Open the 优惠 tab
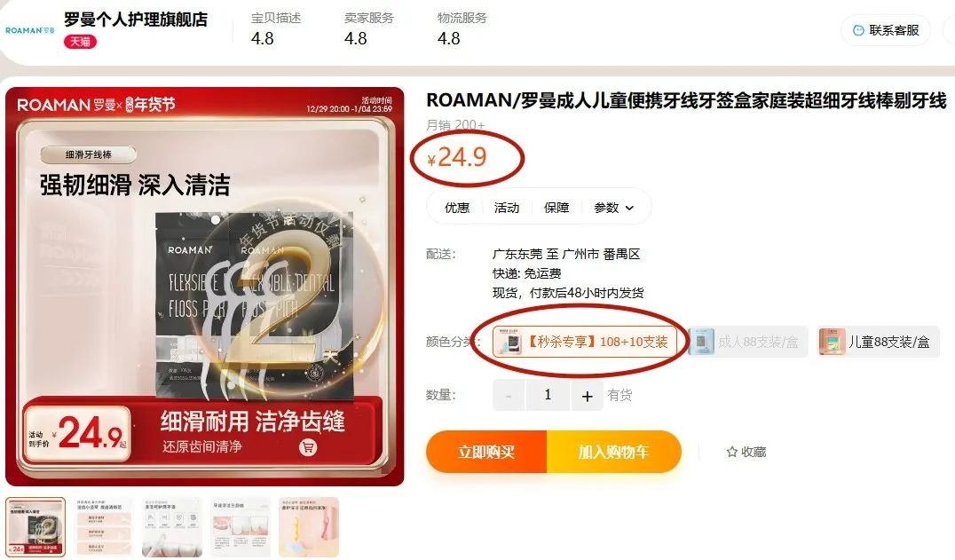The height and width of the screenshot is (560, 955). tap(457, 208)
